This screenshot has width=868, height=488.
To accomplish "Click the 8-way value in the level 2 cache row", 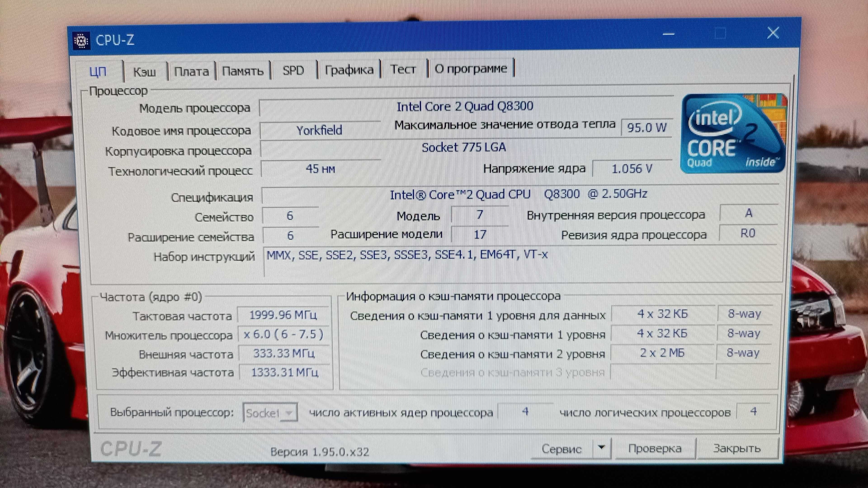I will coord(743,353).
